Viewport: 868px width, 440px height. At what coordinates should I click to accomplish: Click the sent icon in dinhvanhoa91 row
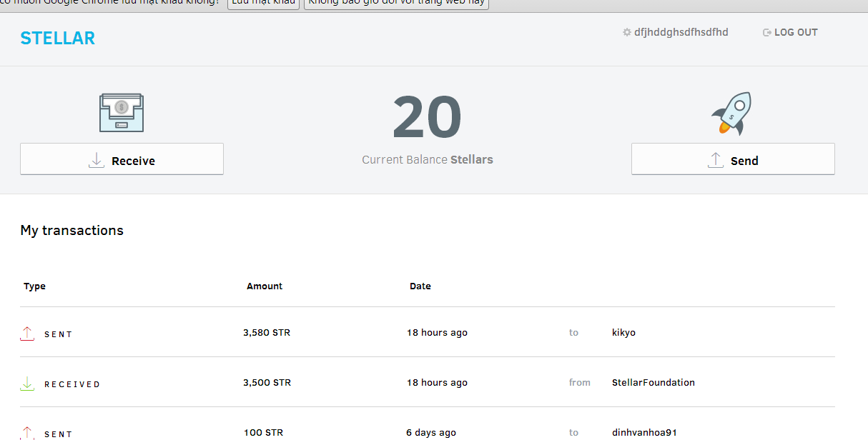(27, 433)
